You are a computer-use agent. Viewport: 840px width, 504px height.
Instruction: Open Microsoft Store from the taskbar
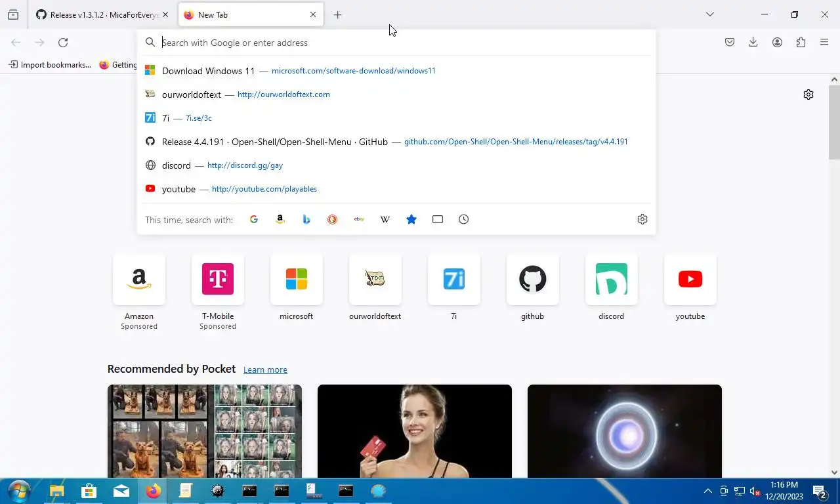(89, 491)
